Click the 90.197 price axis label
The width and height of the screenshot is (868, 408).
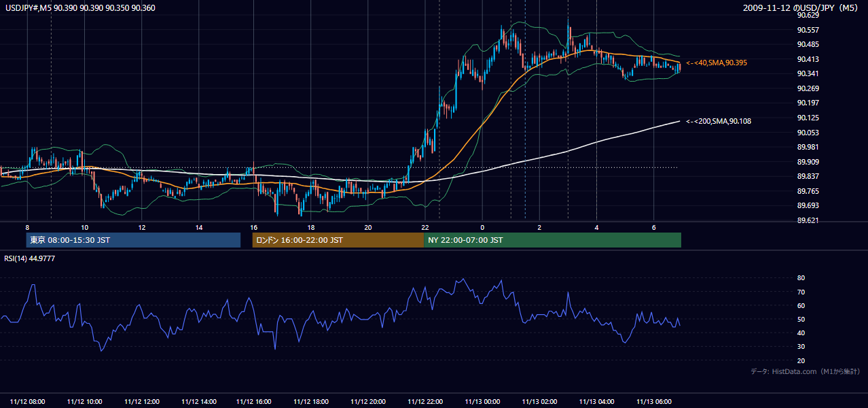pos(808,103)
